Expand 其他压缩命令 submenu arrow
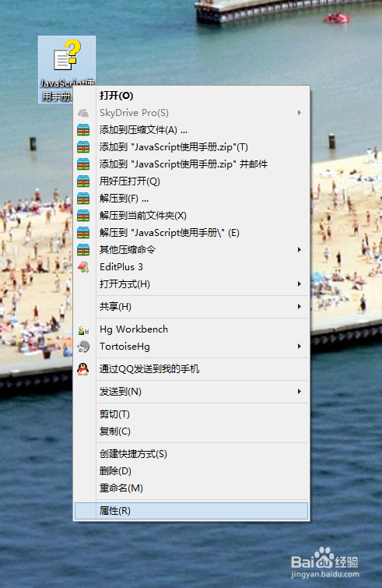Screen dimensions: 382x588 coord(300,250)
